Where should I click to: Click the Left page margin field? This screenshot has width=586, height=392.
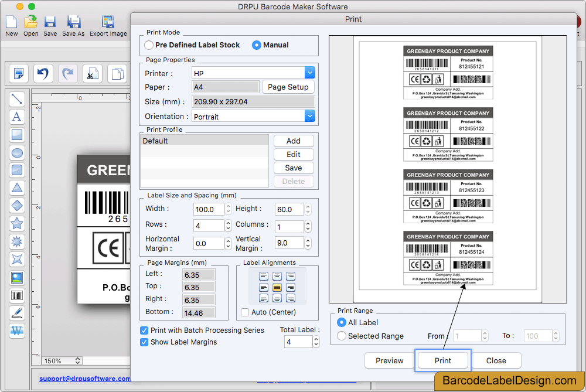pos(199,275)
